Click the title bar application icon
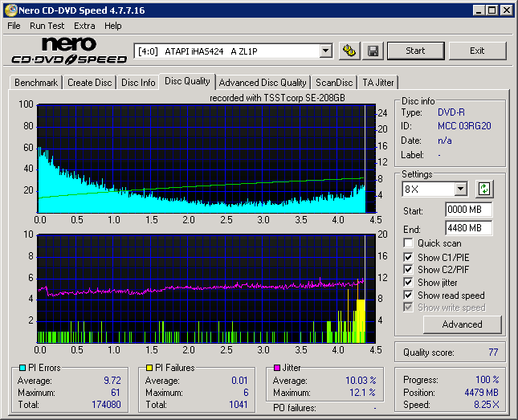Image resolution: width=518 pixels, height=420 pixels. [x=10, y=10]
